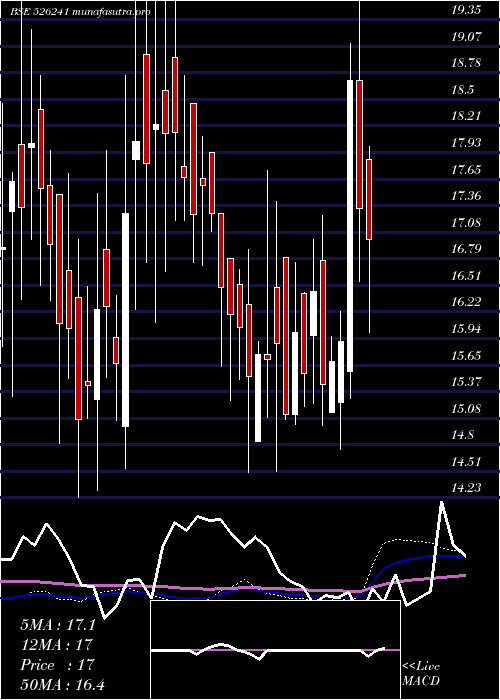This screenshot has height=700, width=500.
Task: Click the 14.23 price axis label
Action: 466,488
